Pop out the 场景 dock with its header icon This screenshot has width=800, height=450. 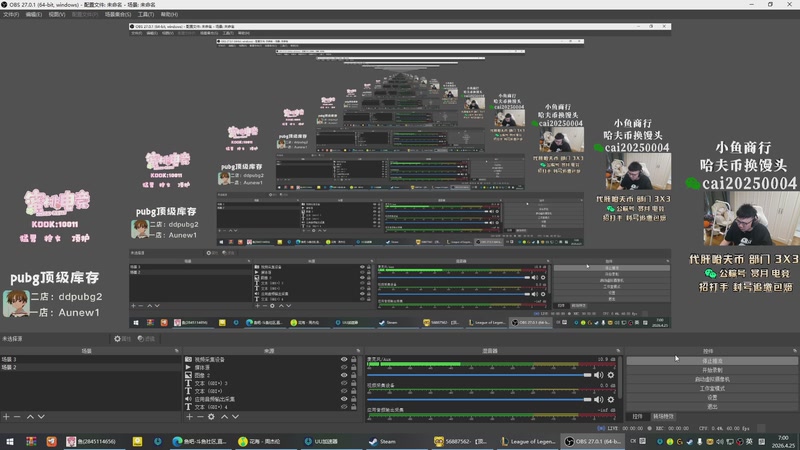(x=177, y=351)
